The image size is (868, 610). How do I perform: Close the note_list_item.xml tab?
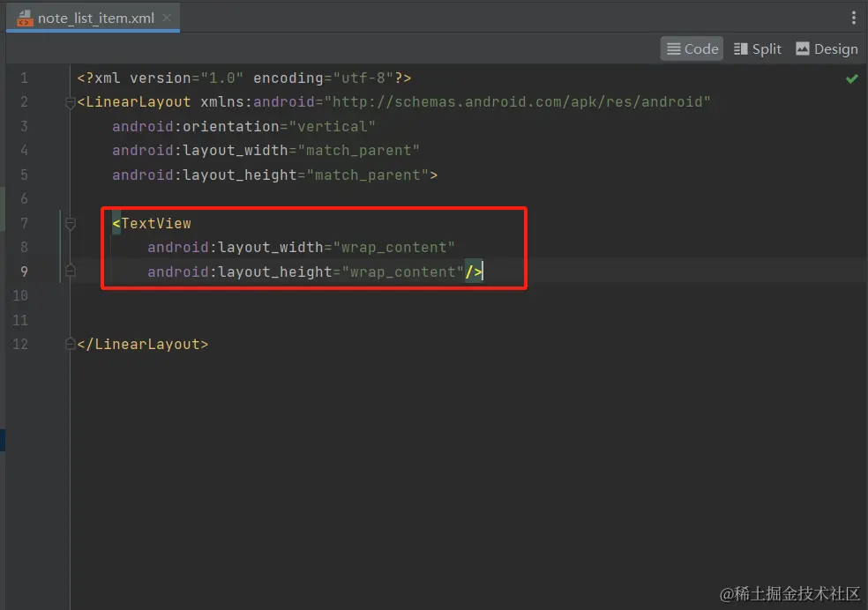167,18
